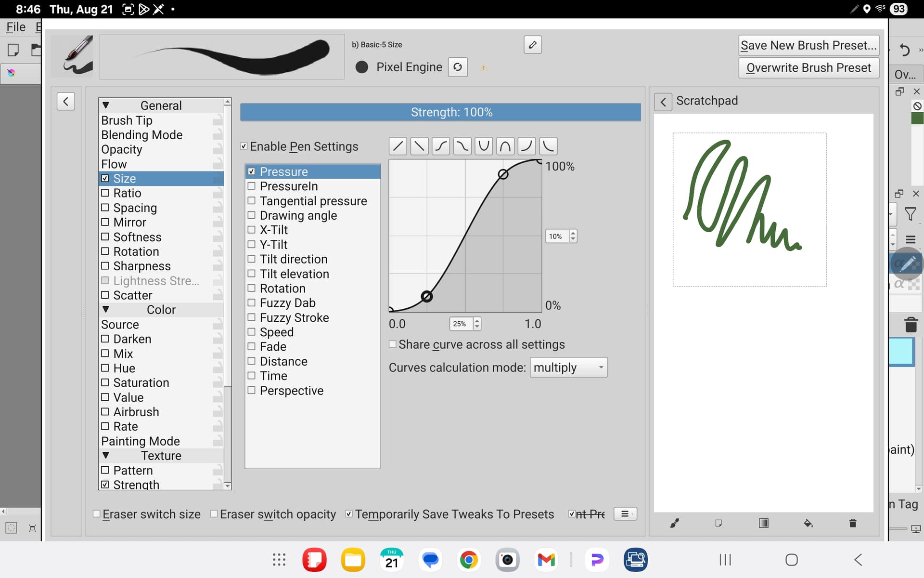Collapse the General category
The image size is (924, 578).
tap(106, 105)
